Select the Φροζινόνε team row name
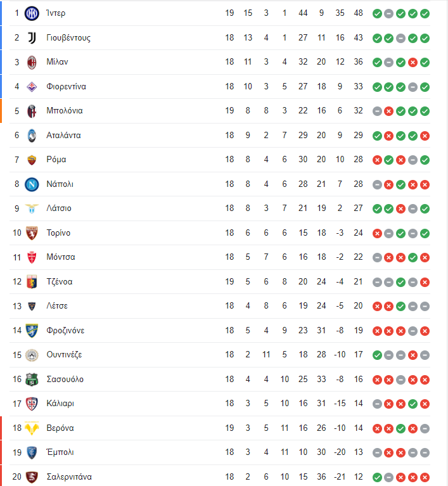The image size is (448, 486). point(65,330)
